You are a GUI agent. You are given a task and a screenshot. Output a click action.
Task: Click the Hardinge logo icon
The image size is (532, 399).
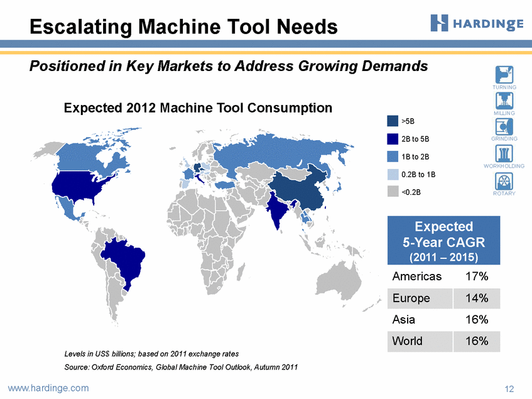439,23
